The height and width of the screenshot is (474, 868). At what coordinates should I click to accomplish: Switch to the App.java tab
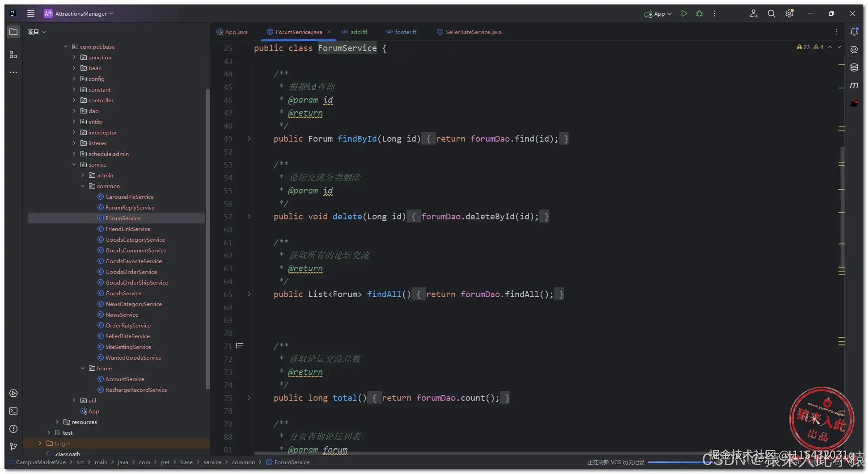232,32
